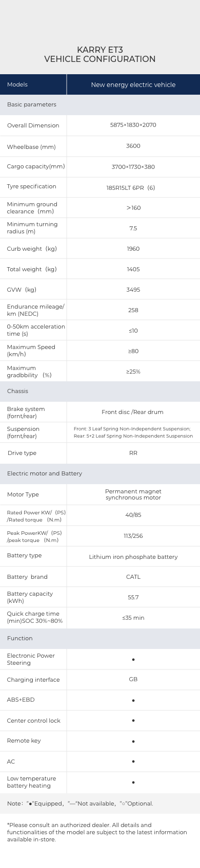Select the Overall Dimension value 5875×1830×2070
Image resolution: width=200 pixels, height=868 pixels.
coord(133,125)
